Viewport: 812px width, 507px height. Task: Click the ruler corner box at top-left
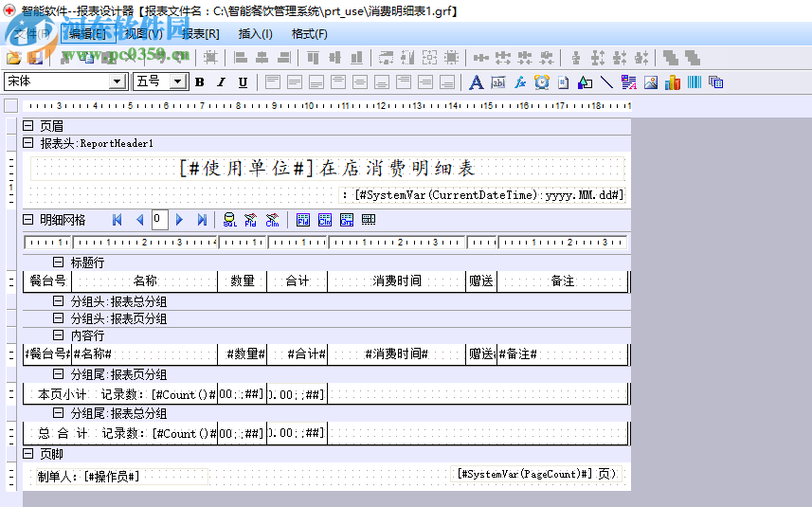click(x=10, y=105)
